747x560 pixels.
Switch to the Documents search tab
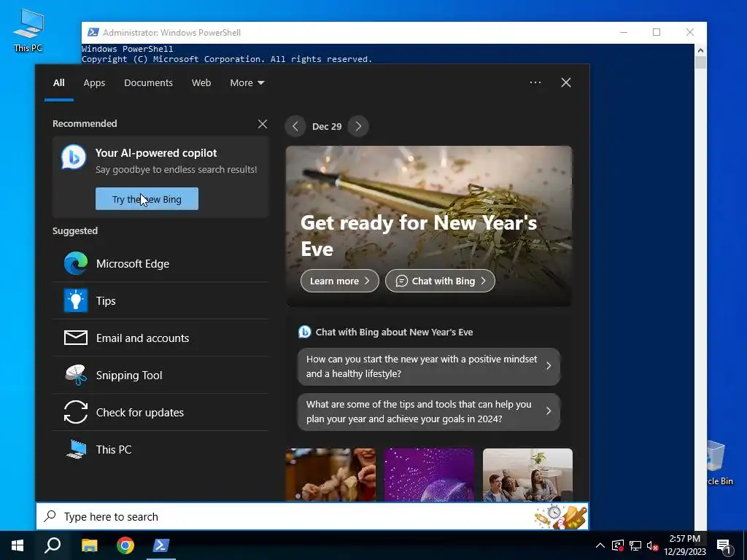pyautogui.click(x=148, y=82)
